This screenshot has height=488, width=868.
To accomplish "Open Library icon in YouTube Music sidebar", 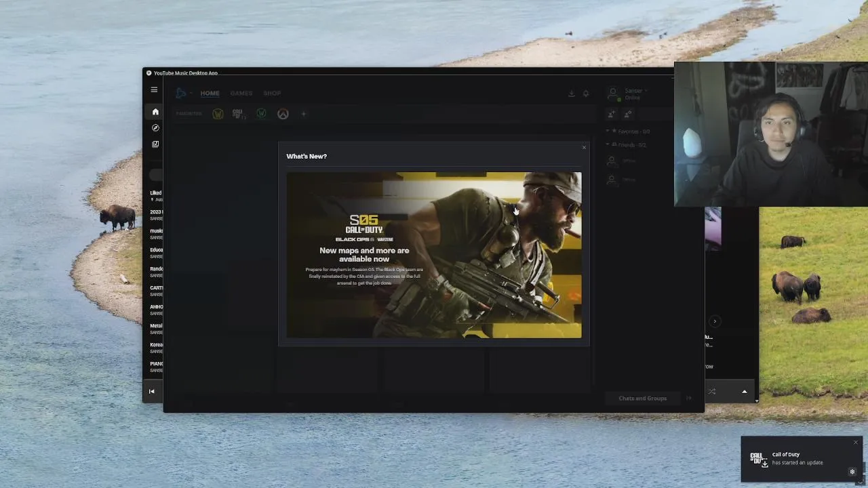I will 155,144.
